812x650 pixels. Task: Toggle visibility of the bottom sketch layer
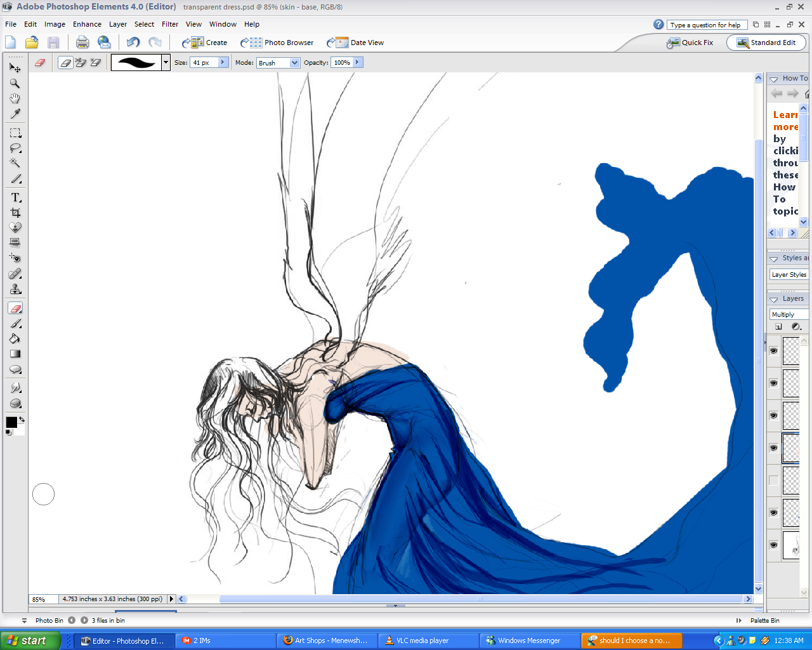point(773,545)
